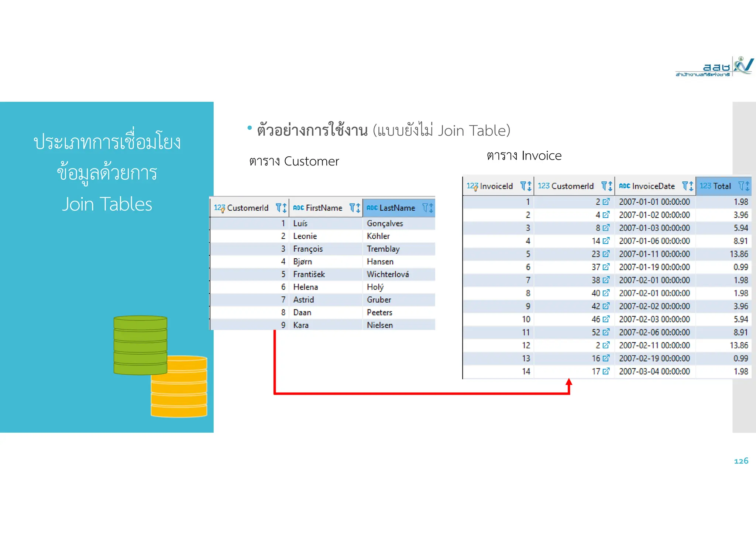Click the date cell '2007-01-11 00:00:00'
The width and height of the screenshot is (756, 535).
point(655,254)
